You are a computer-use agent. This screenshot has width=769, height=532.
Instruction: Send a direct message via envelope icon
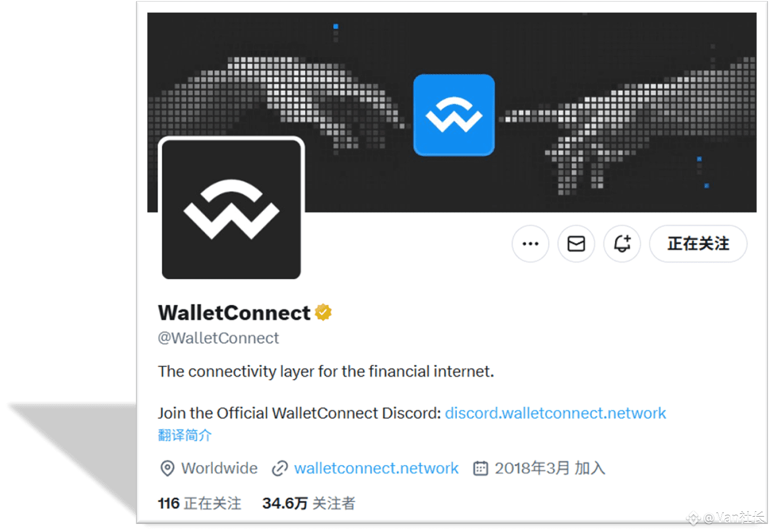(x=576, y=244)
